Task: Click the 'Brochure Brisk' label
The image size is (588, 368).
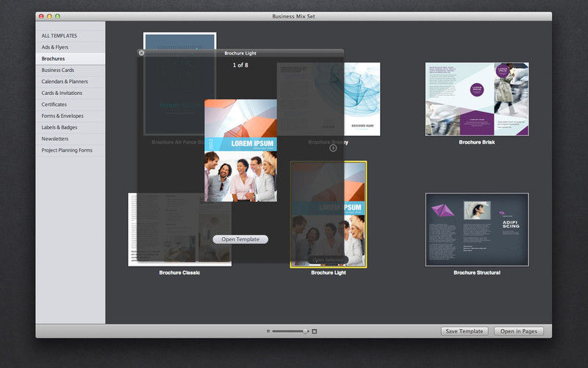Action: coord(476,142)
